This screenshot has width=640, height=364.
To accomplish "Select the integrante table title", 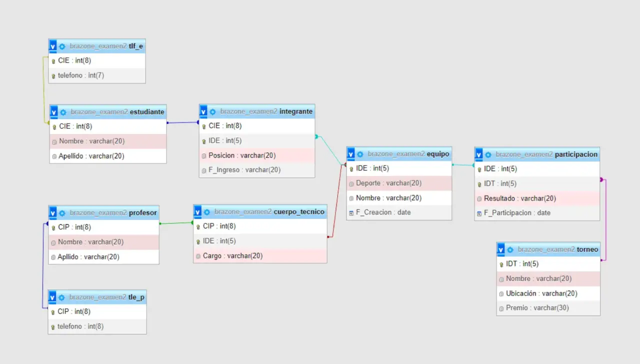I will pyautogui.click(x=296, y=111).
